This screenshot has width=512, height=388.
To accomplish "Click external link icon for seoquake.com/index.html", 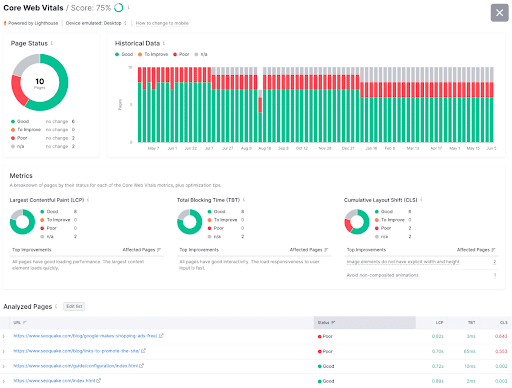I will (x=99, y=380).
